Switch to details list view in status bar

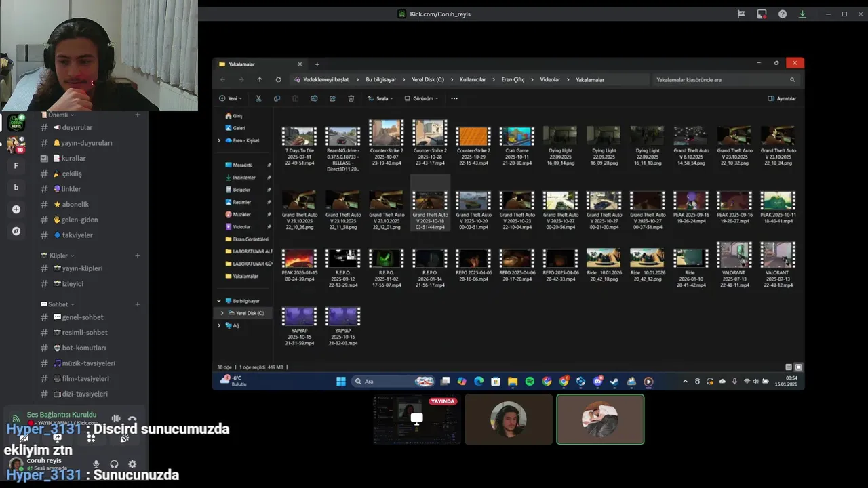[x=789, y=367]
